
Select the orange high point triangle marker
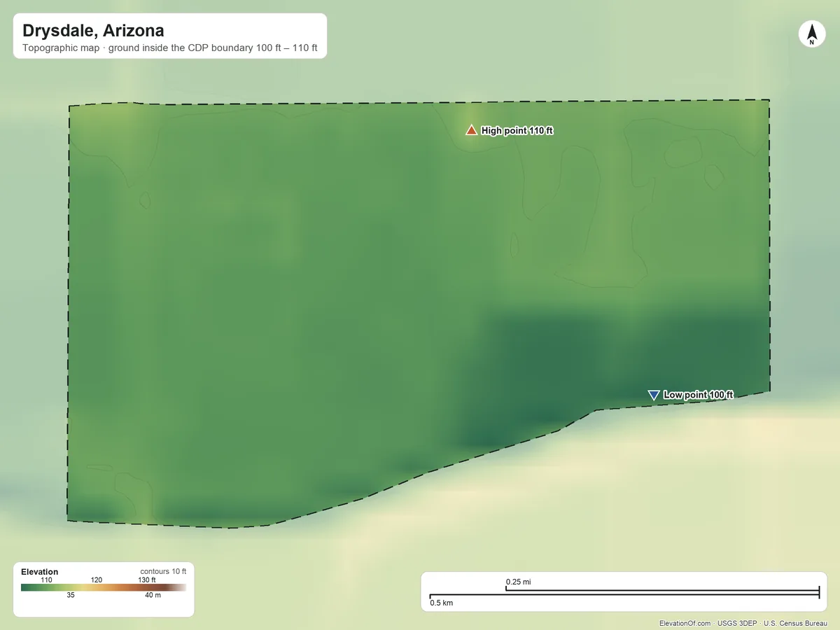[x=472, y=129]
